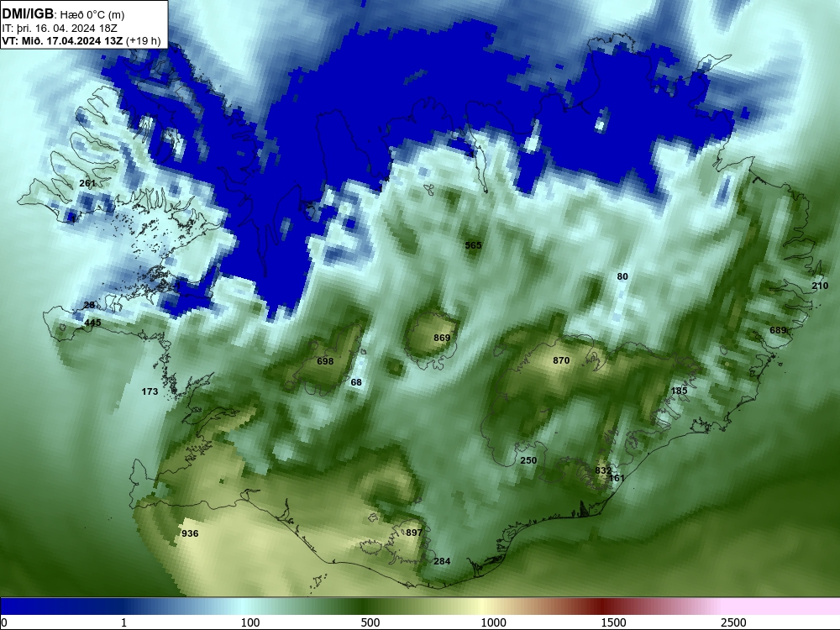The image size is (840, 630).
Task: Click the 'DMI/IGB: Hæð 0°C (m)' title
Action: [x=63, y=14]
